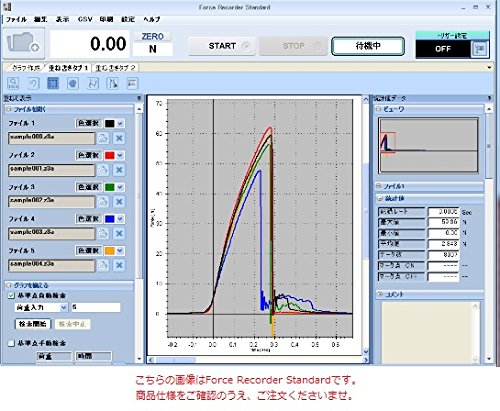
Task: Remove sample003 file using X icon
Action: point(119,233)
